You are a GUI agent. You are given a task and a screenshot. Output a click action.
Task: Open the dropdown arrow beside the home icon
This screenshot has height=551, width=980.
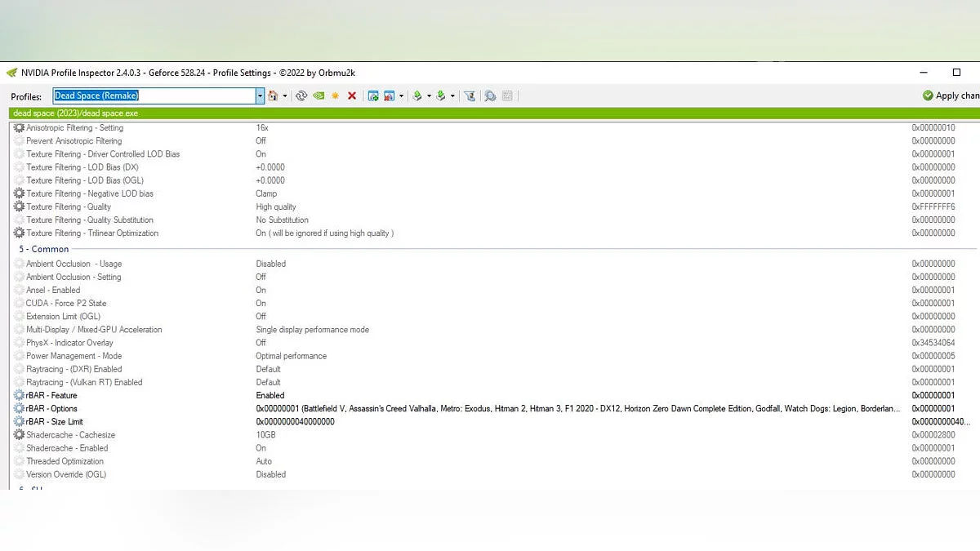285,96
